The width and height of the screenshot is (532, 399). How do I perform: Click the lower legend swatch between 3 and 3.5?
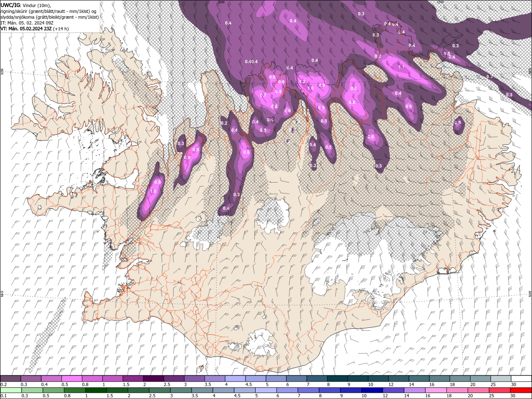pos(180,390)
